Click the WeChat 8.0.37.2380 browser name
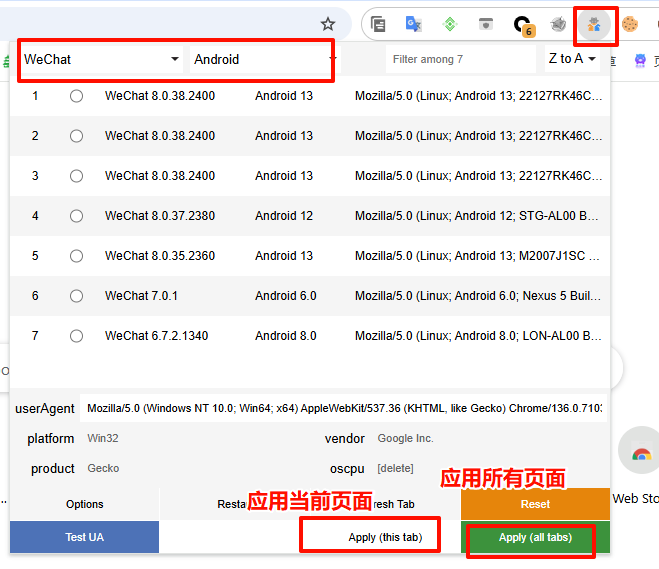Screen dimensions: 659x569 click(160, 216)
